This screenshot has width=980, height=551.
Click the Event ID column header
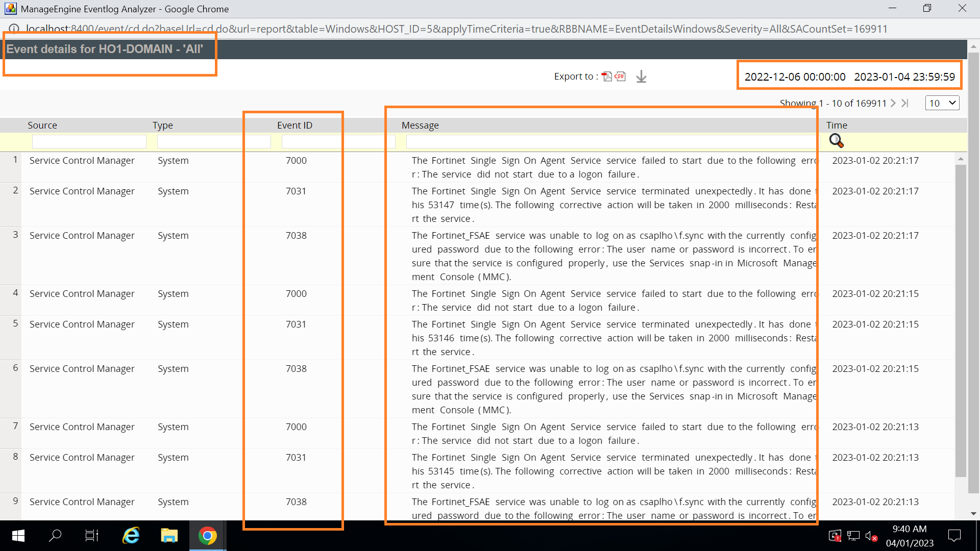coord(295,126)
